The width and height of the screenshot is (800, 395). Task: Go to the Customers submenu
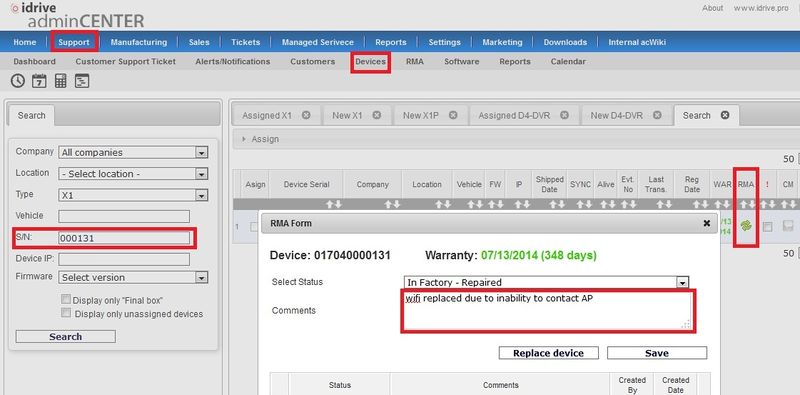click(313, 61)
